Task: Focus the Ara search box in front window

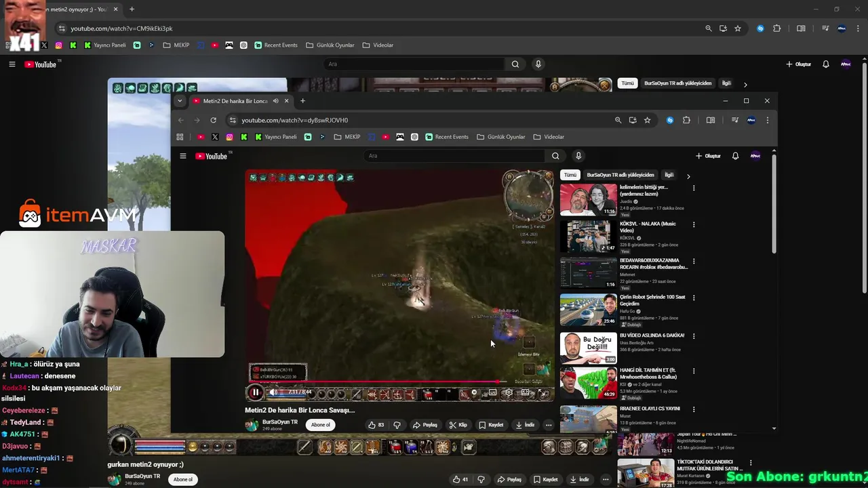Action: coord(454,156)
